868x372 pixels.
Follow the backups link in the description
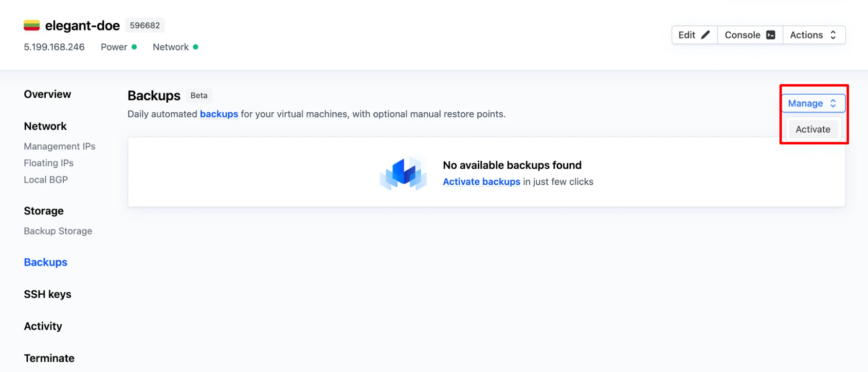click(x=219, y=114)
